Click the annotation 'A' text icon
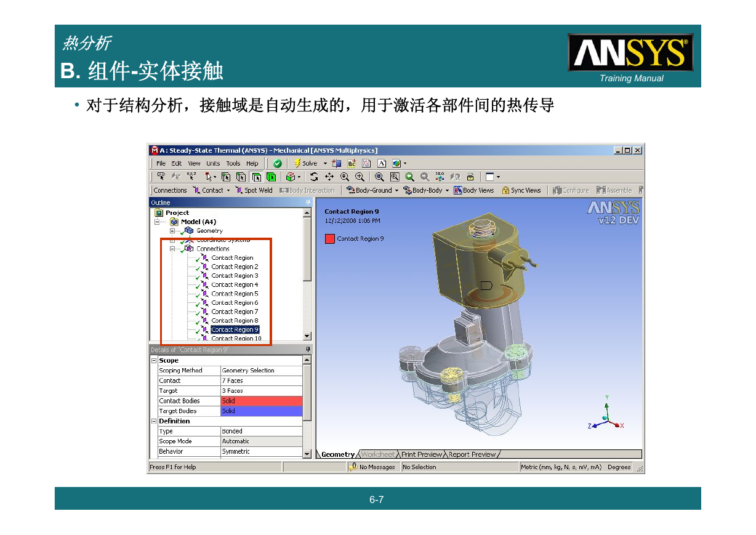Screen dimensions: 756x535 coord(381,163)
